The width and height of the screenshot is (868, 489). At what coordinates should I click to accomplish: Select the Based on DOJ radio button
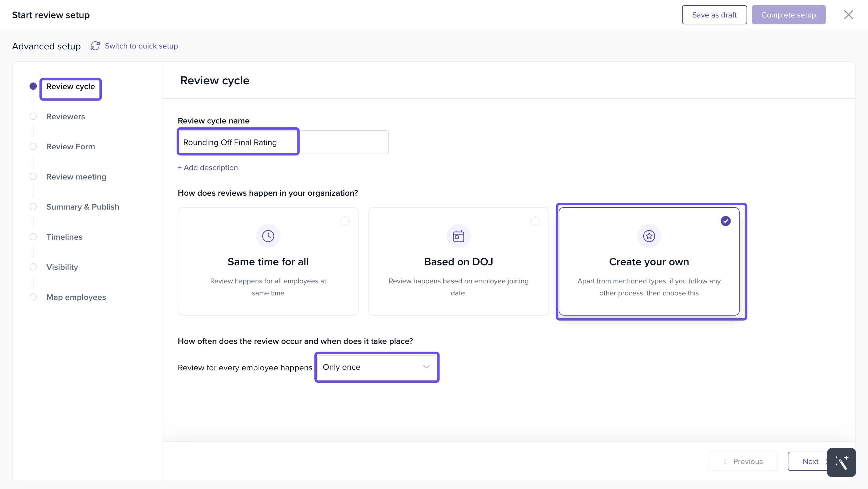pos(535,221)
